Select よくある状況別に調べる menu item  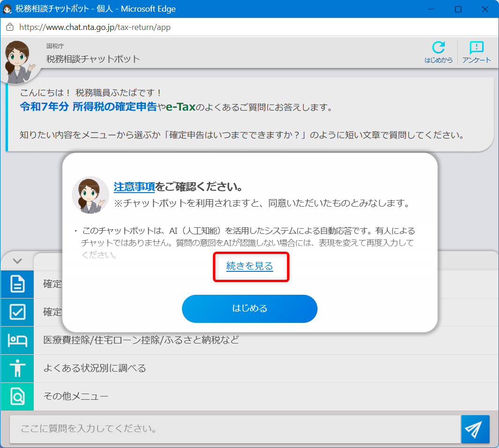[266, 368]
